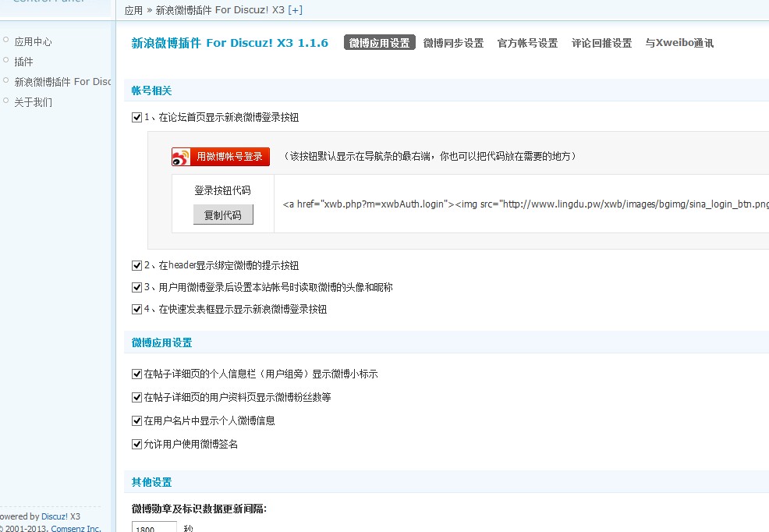Select 新浪微博插件 For Discuz sidebar item

62,82
